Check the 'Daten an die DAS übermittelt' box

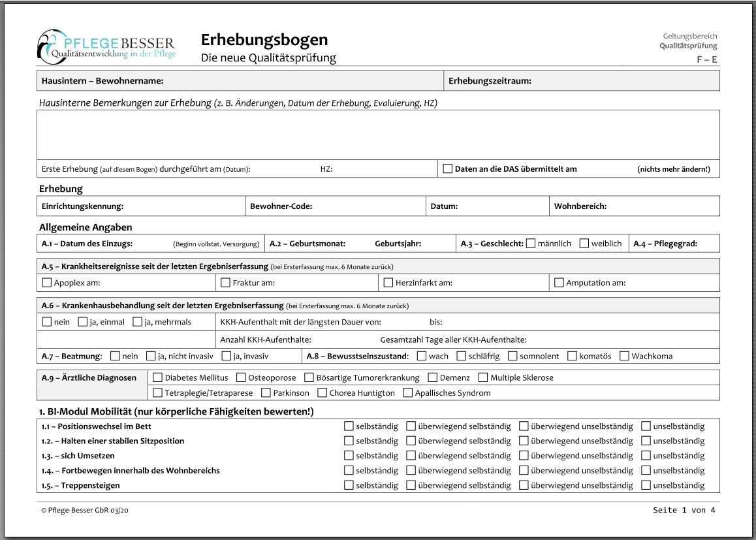(x=447, y=168)
